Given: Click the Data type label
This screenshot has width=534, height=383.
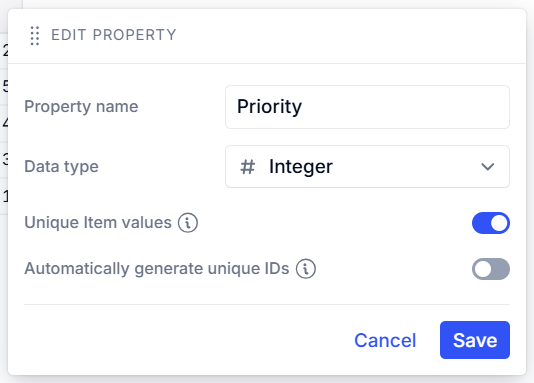Looking at the screenshot, I should 61,167.
